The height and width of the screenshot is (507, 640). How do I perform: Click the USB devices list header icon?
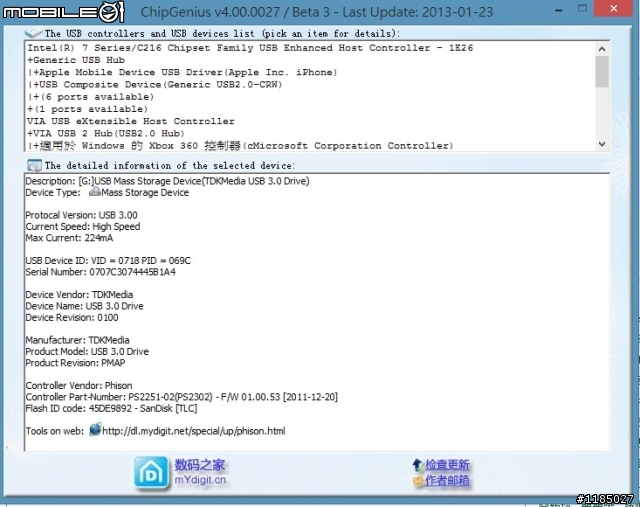(x=33, y=33)
